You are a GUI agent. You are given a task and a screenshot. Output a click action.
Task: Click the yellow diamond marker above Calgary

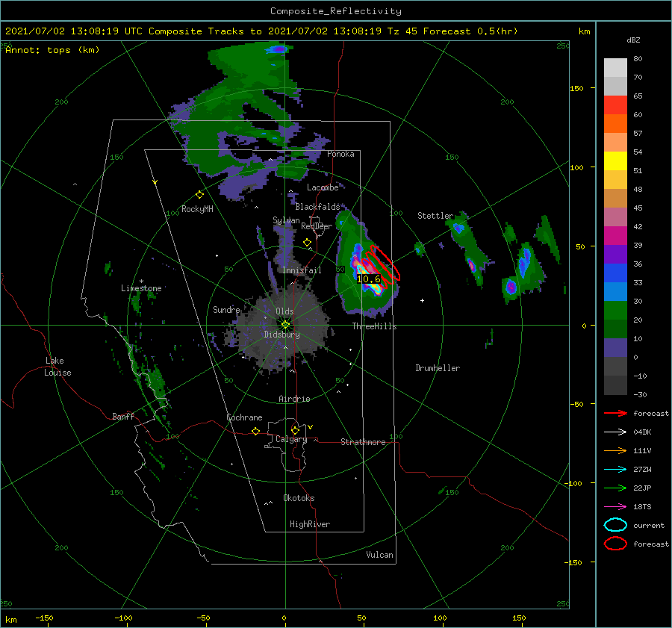tap(295, 430)
